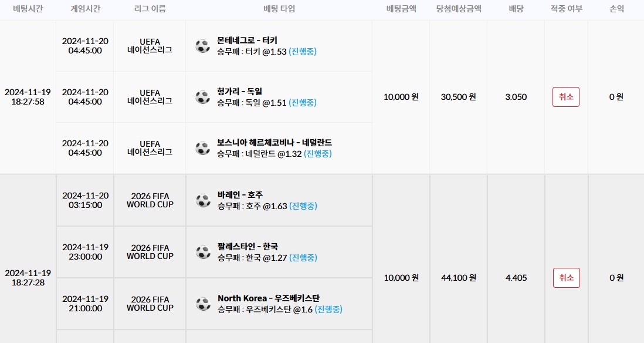Open the 진행중 status of 터키 @1.53
The width and height of the screenshot is (644, 343).
(x=303, y=52)
